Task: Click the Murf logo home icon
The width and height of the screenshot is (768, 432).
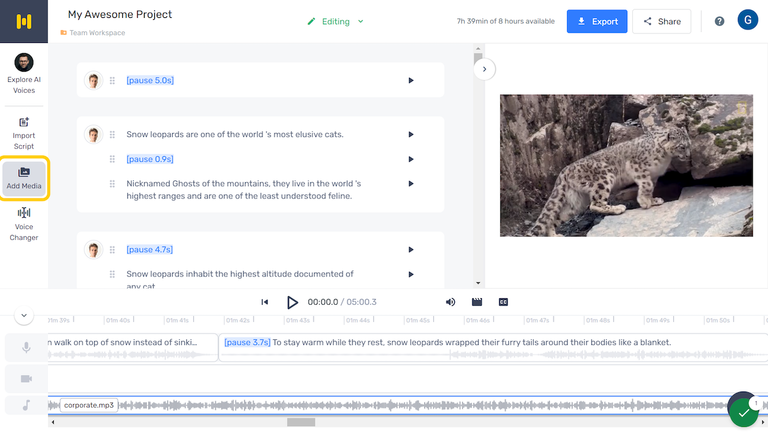Action: point(24,21)
